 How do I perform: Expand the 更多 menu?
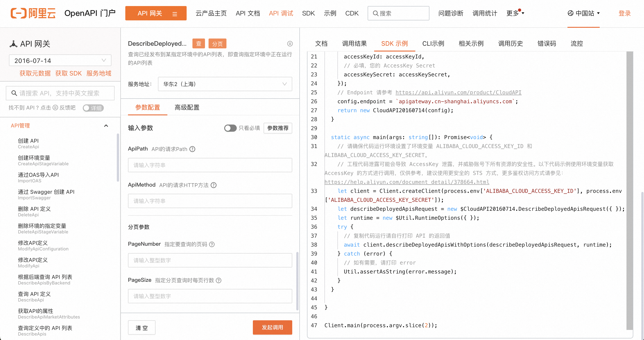point(515,13)
